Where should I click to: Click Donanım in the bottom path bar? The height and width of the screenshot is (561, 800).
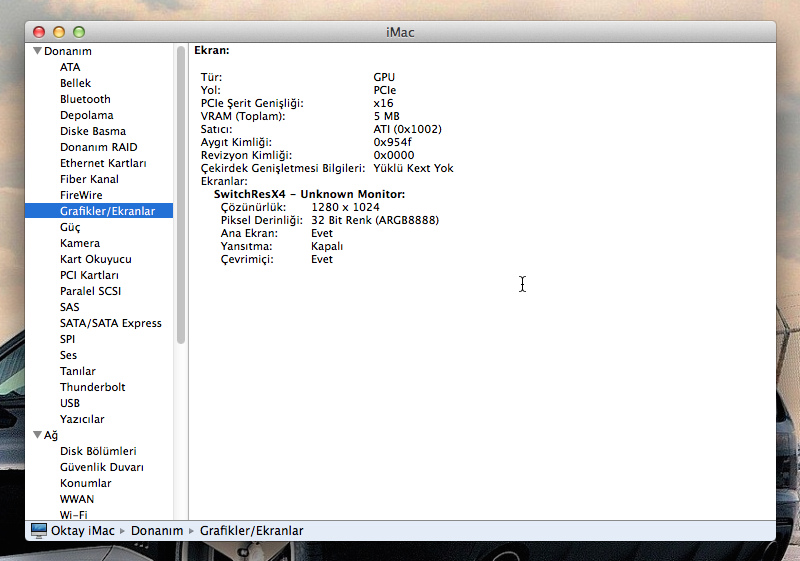(157, 530)
